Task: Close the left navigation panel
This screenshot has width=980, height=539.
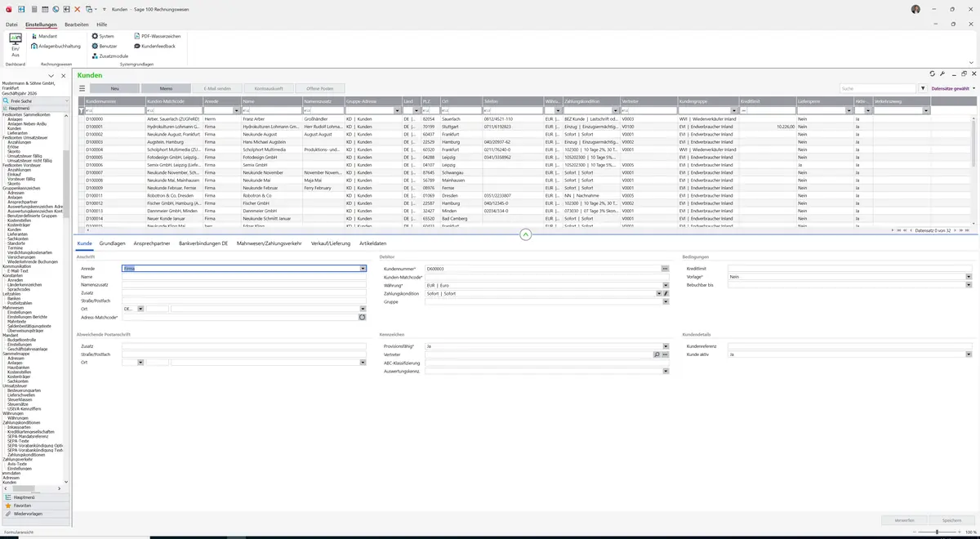Action: click(x=63, y=75)
